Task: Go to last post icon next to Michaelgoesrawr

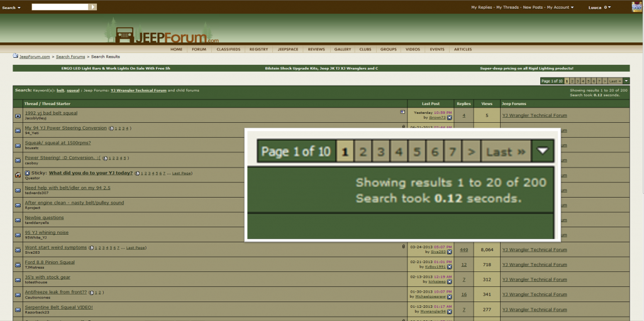Action: (449, 296)
